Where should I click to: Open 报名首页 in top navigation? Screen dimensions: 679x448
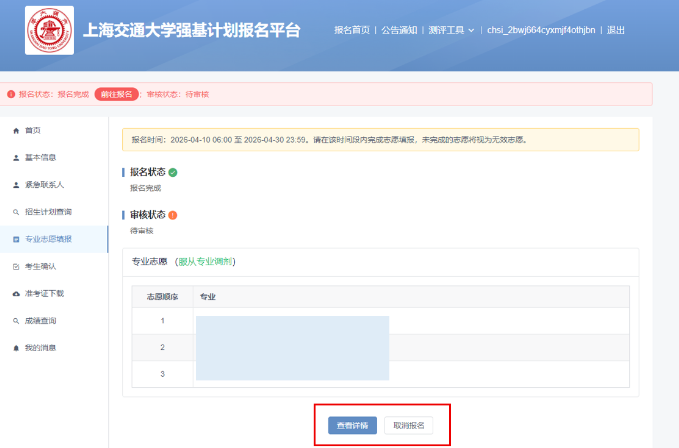point(352,30)
